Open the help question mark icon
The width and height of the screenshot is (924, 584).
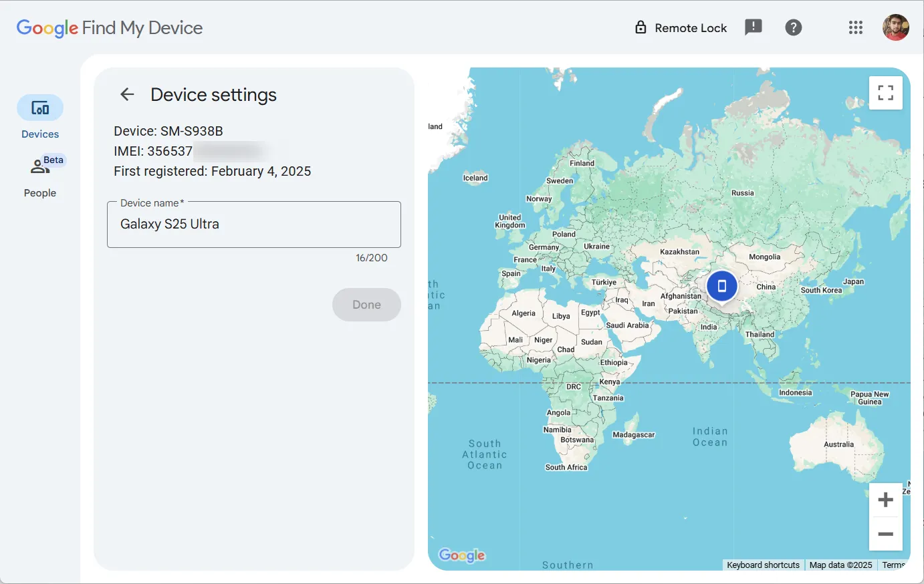[794, 27]
